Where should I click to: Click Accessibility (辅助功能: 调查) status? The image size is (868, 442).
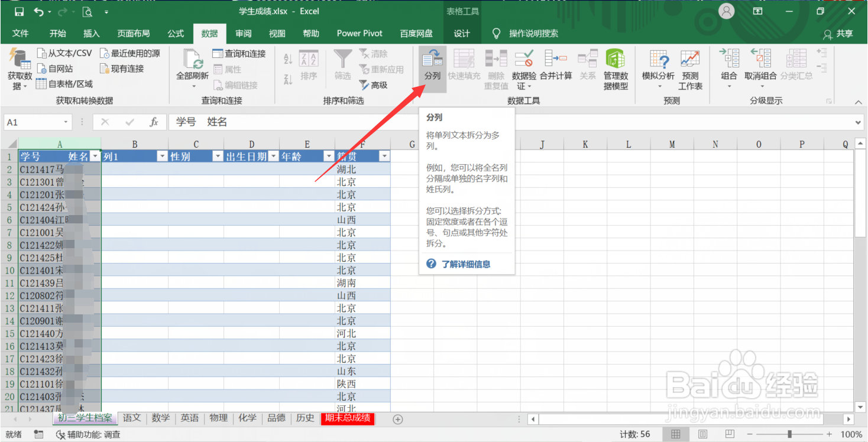(88, 434)
